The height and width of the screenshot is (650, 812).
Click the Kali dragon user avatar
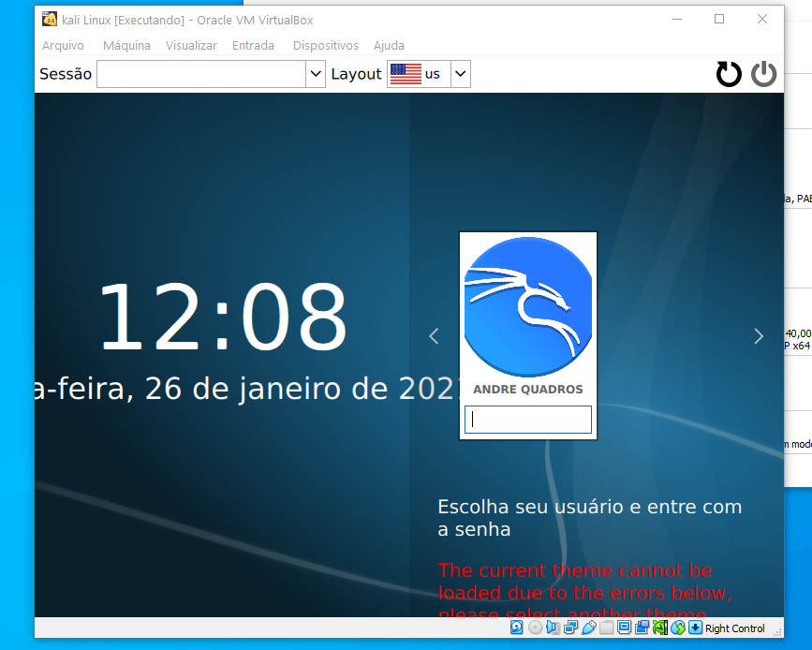click(528, 306)
